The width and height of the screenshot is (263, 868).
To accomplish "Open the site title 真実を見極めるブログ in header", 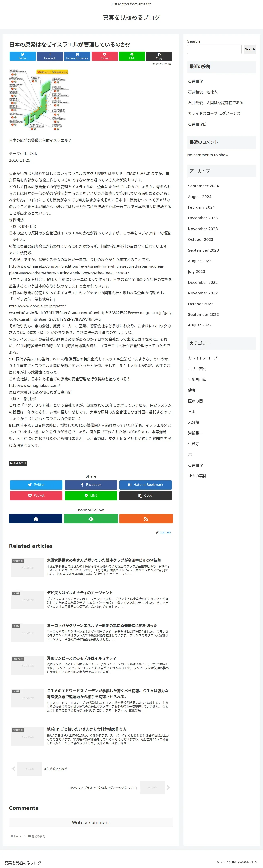I will (x=131, y=17).
